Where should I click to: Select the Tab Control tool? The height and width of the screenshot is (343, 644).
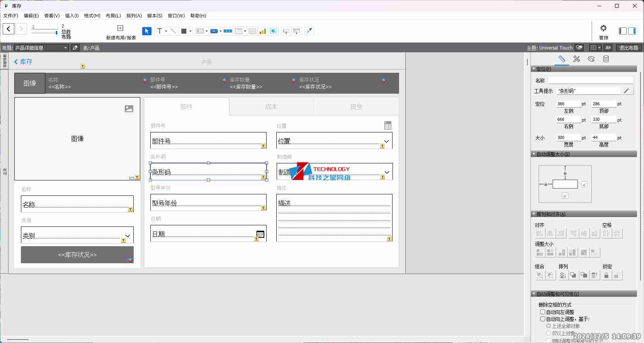pos(239,31)
